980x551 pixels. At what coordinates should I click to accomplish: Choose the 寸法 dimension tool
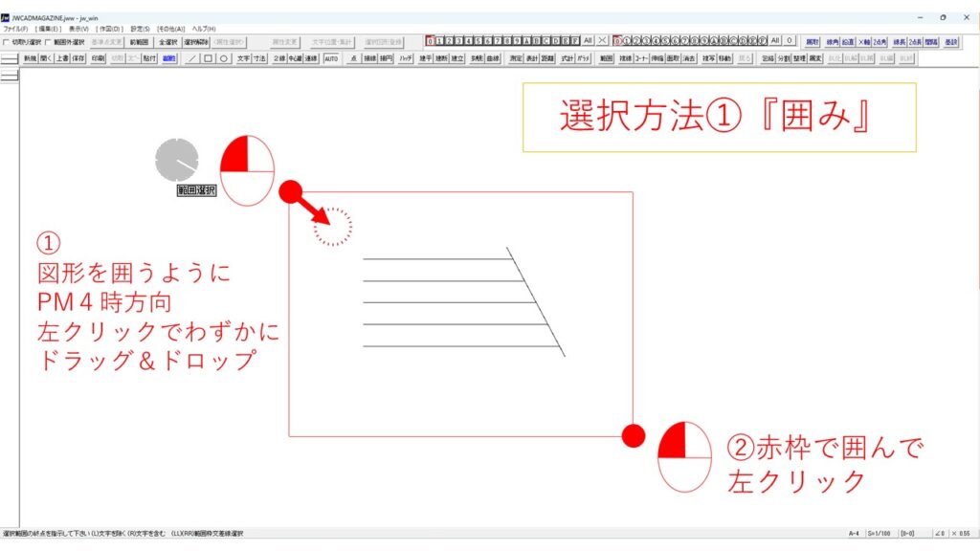(259, 58)
